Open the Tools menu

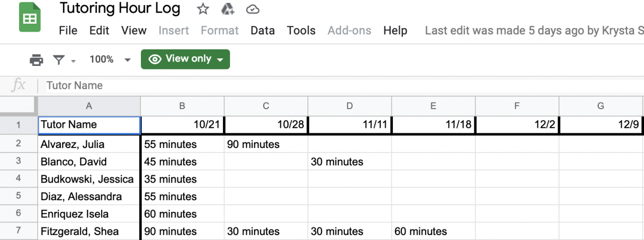(301, 30)
